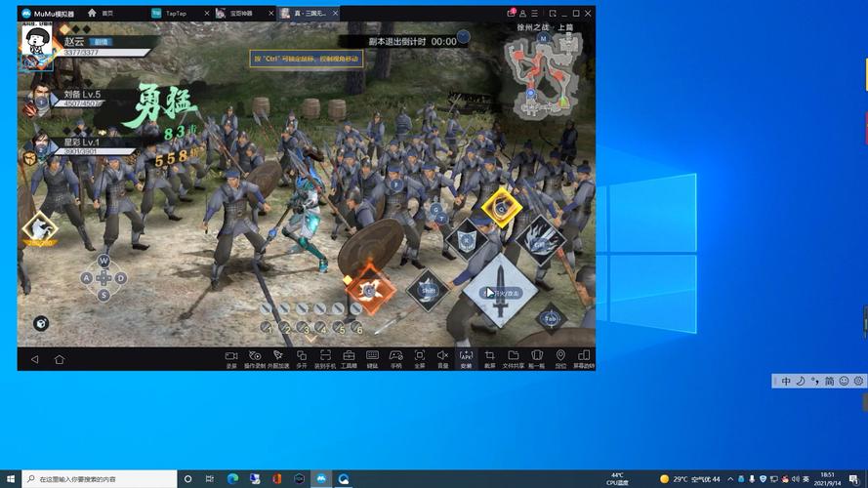Screen dimensions: 868x488
Task: Activate the golden Q skill diamond
Action: [x=502, y=209]
